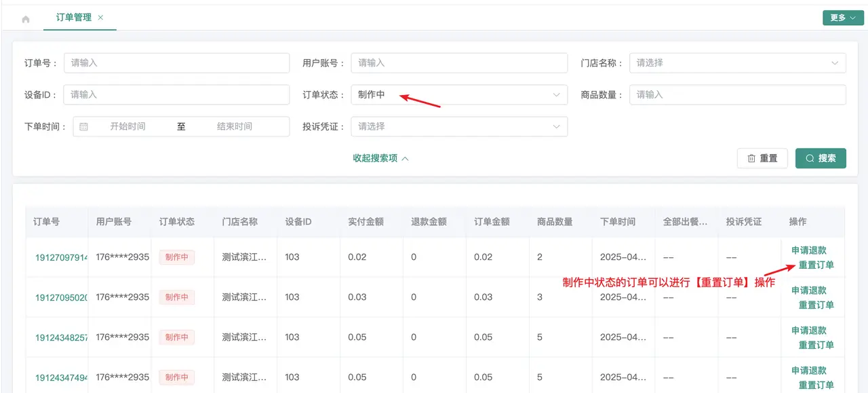Click 重置订单 for order 19127095020
The image size is (868, 393).
coord(816,305)
